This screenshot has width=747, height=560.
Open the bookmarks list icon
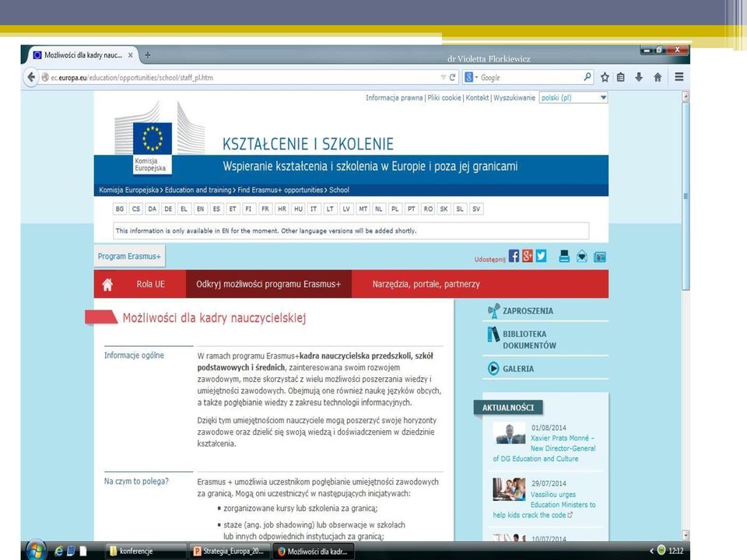621,77
